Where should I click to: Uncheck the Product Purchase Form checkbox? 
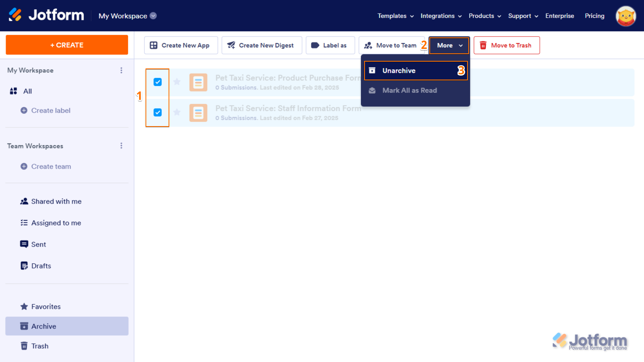(158, 82)
